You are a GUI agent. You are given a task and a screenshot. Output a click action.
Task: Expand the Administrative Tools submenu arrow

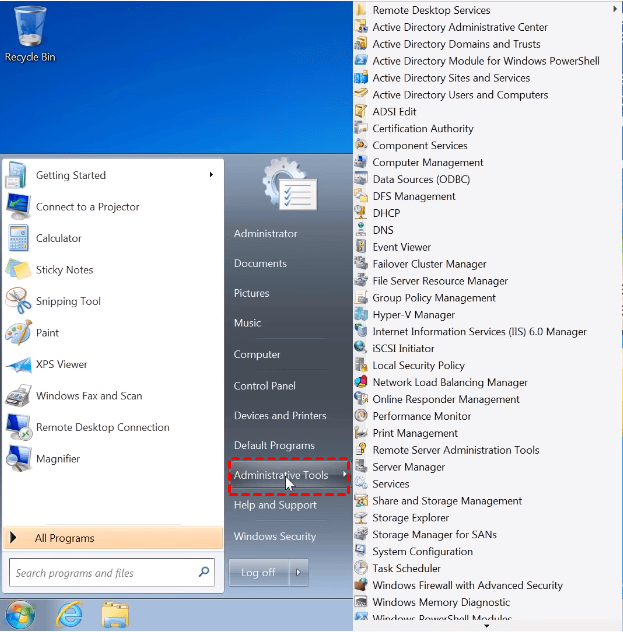click(x=345, y=474)
